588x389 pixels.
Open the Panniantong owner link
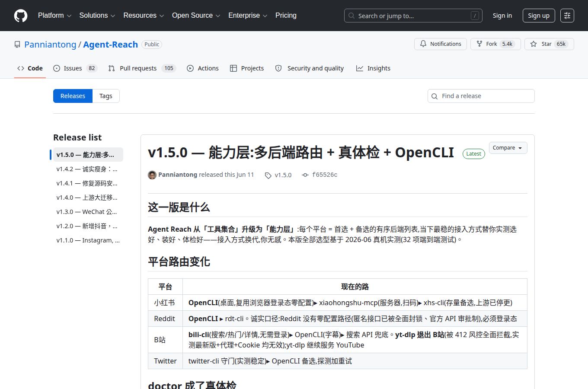(50, 45)
